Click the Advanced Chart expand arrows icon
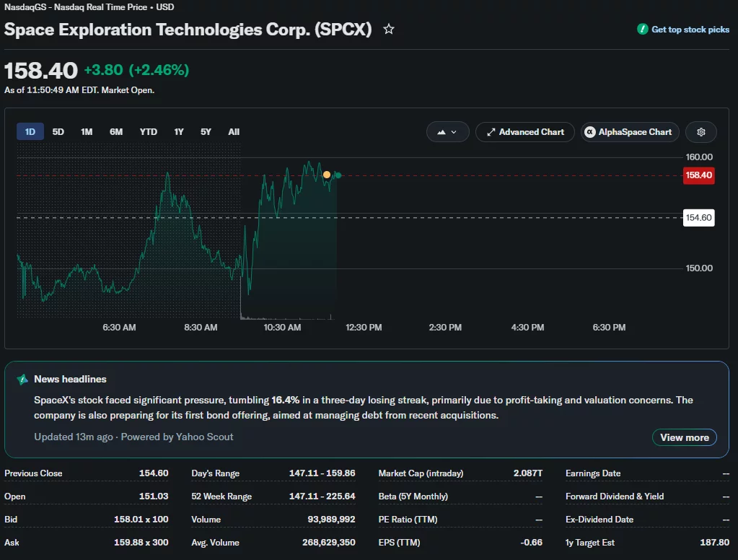738x560 pixels. tap(491, 132)
